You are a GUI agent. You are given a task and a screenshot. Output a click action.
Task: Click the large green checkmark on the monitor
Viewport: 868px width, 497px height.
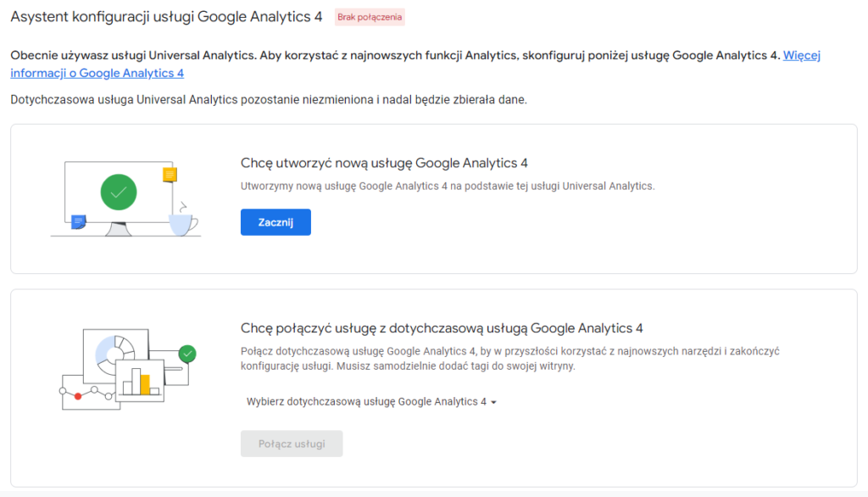point(119,193)
